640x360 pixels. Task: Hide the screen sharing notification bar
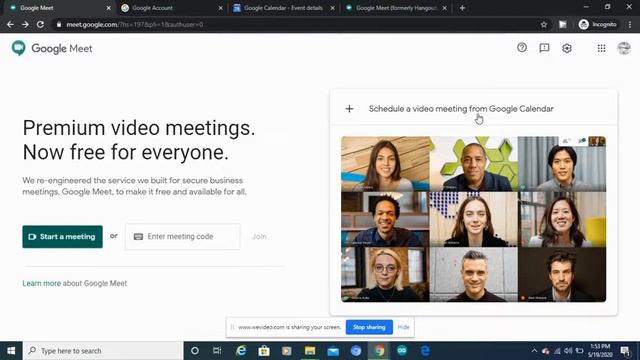tap(403, 327)
